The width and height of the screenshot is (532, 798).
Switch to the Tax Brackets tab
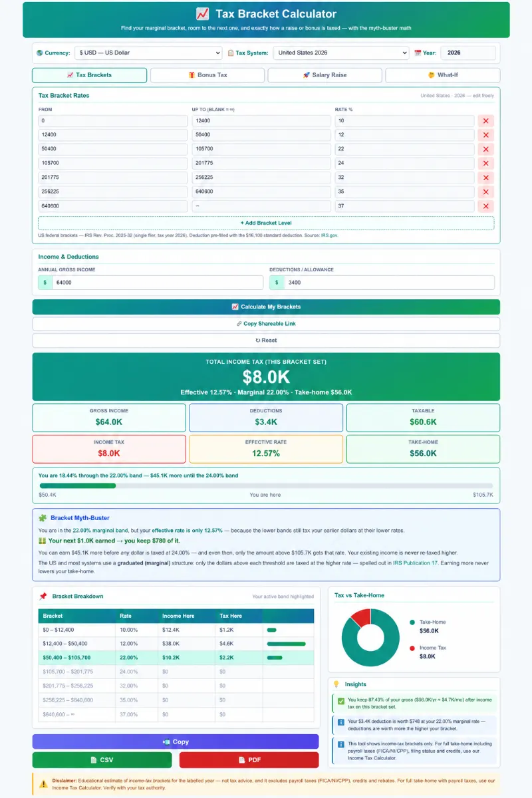point(89,75)
